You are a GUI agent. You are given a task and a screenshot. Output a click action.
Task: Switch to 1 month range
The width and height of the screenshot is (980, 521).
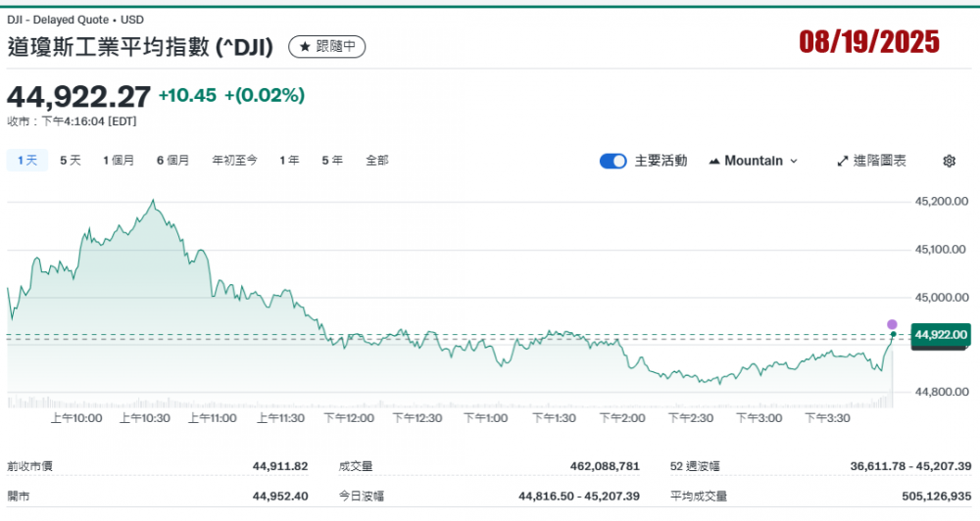(x=119, y=161)
